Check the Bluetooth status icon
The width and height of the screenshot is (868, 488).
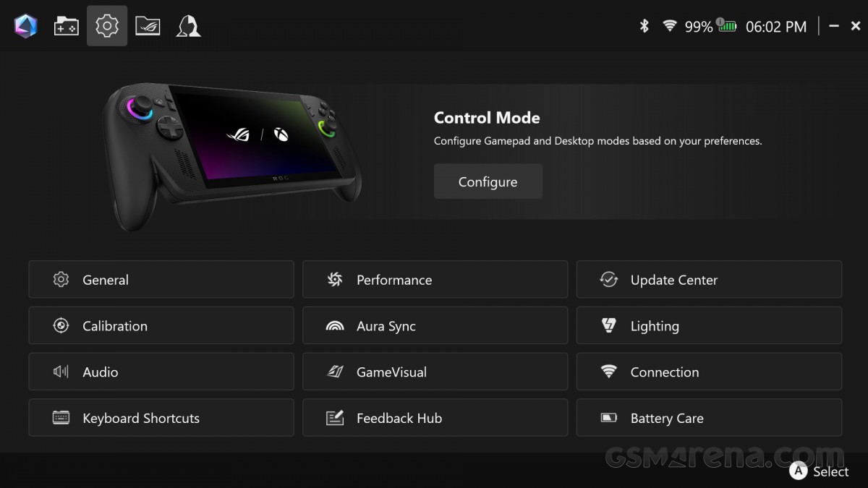644,27
